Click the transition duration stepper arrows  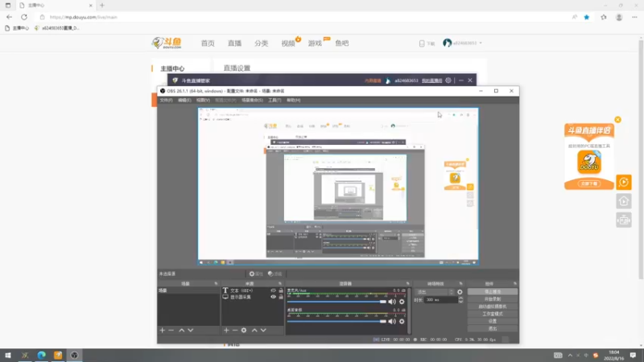[460, 300]
